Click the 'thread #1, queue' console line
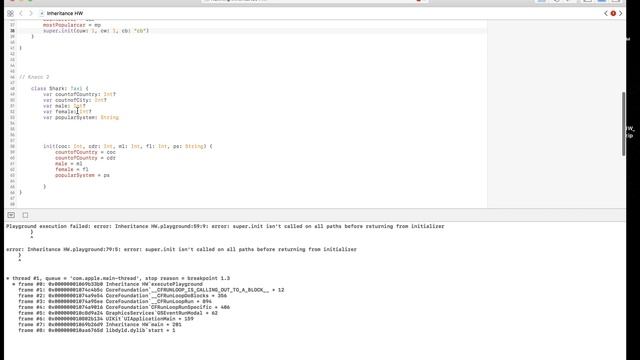This screenshot has height=360, width=640. pyautogui.click(x=118, y=278)
